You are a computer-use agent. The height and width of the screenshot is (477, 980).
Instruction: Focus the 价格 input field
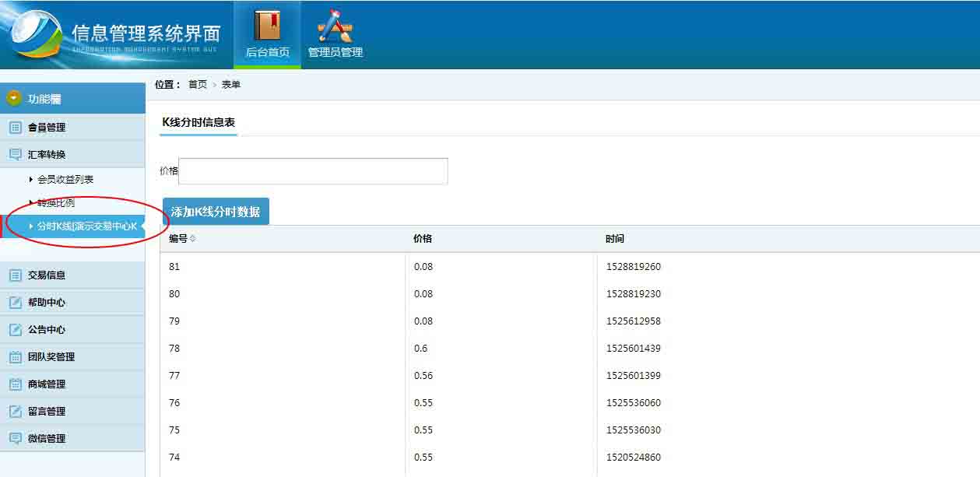click(x=313, y=171)
